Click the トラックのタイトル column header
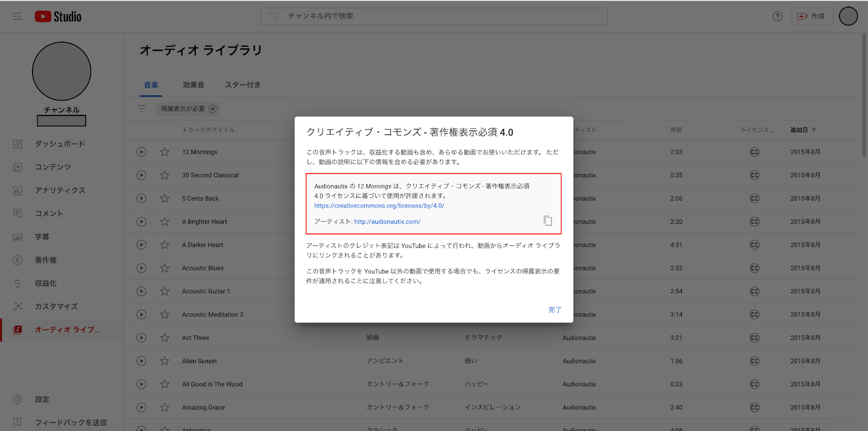This screenshot has height=431, width=868. (208, 130)
